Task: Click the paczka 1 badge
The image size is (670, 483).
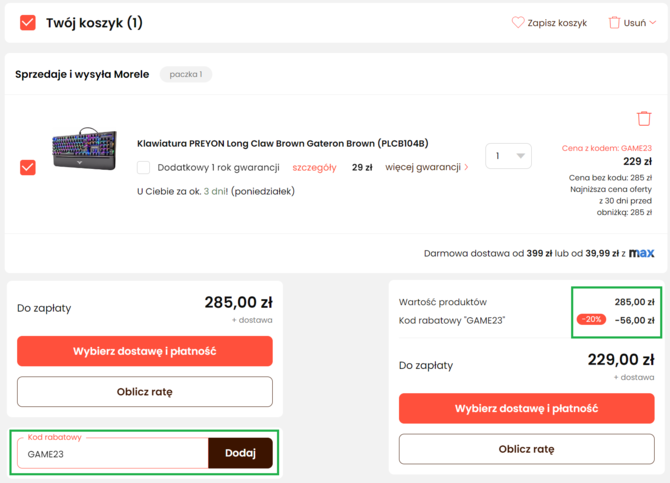Action: pos(186,74)
